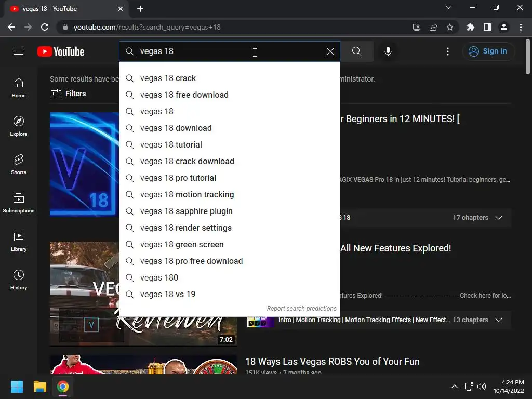Click Chrome icon in taskbar

coord(63,387)
